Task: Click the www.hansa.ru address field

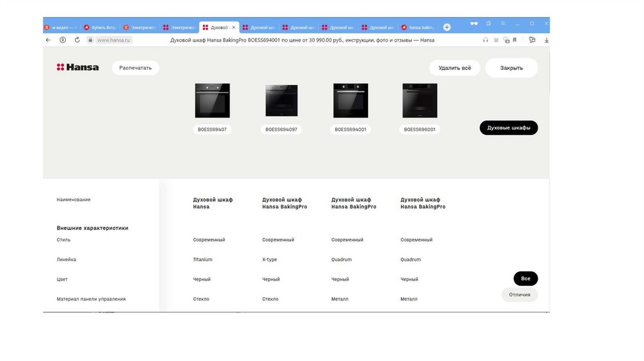Action: (114, 40)
